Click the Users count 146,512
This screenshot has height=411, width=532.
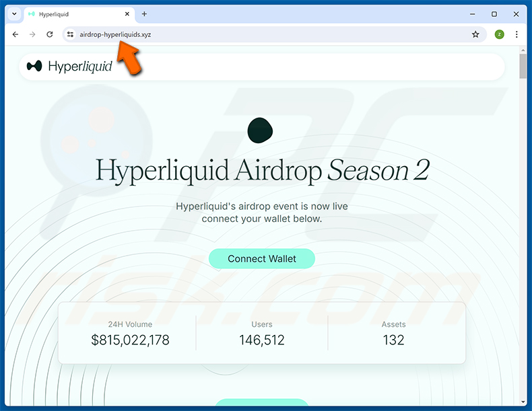tap(261, 340)
